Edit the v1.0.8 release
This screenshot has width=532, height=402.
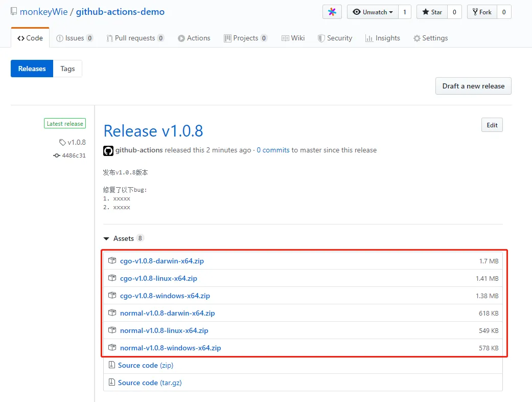[492, 125]
